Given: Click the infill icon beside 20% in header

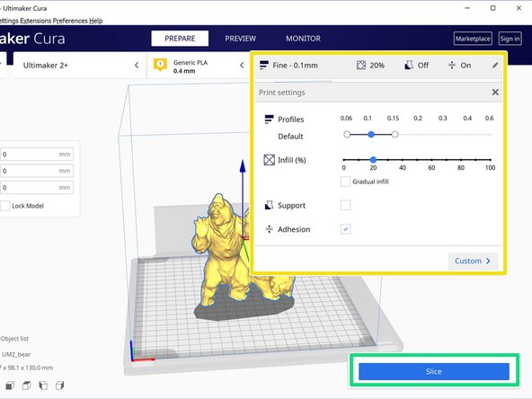Looking at the screenshot, I should 361,65.
